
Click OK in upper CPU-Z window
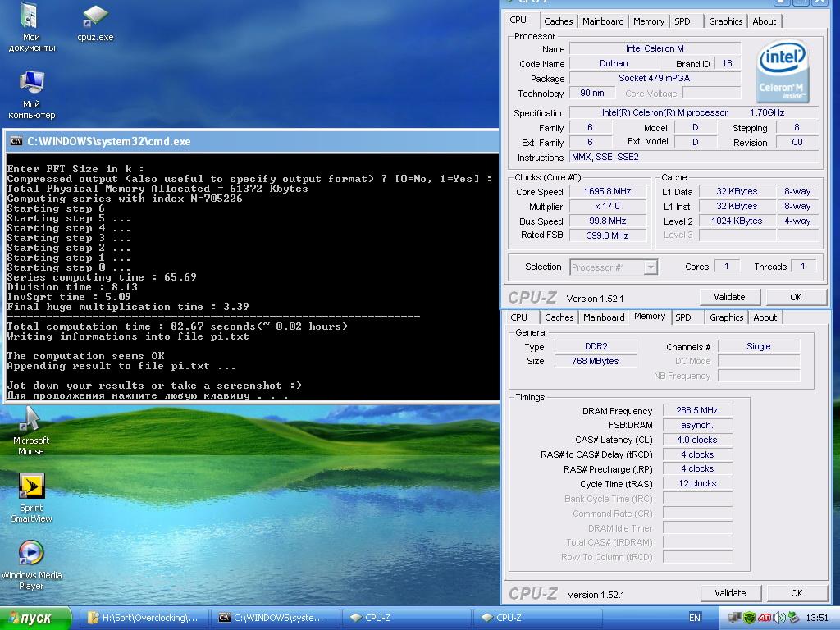[x=796, y=297]
